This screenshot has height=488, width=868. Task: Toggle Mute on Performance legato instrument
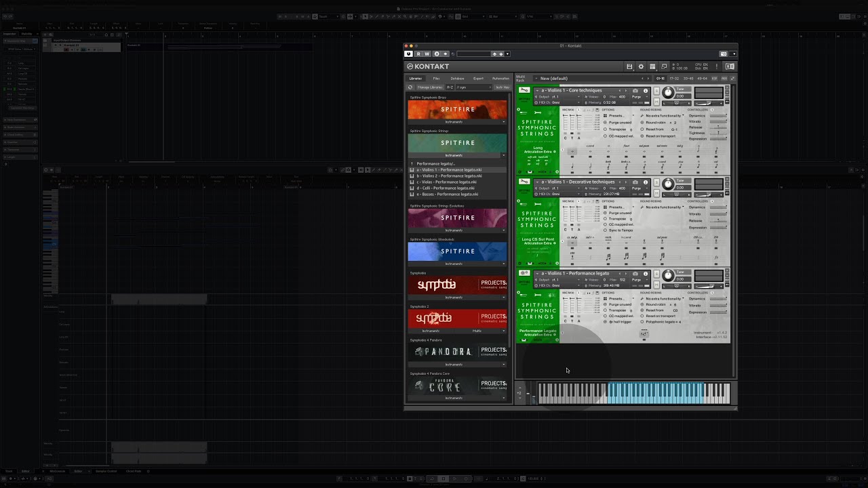pyautogui.click(x=656, y=285)
